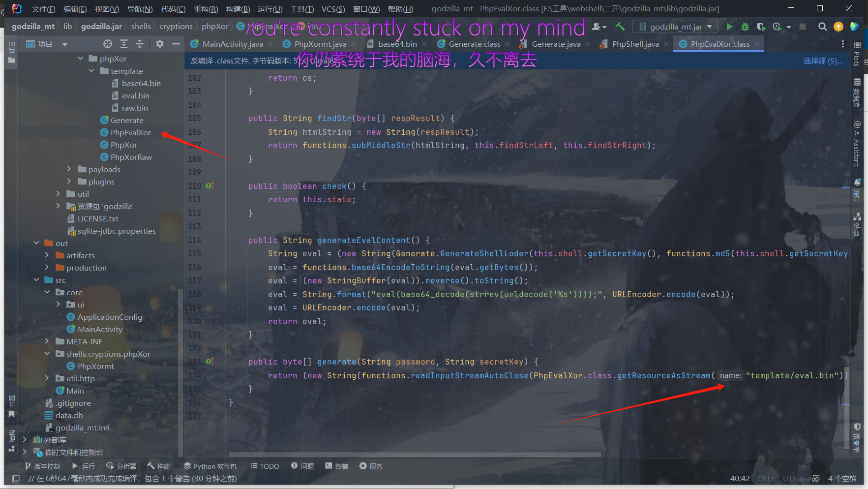Click override gutter icon on line 123
Image resolution: width=868 pixels, height=489 pixels.
[210, 362]
